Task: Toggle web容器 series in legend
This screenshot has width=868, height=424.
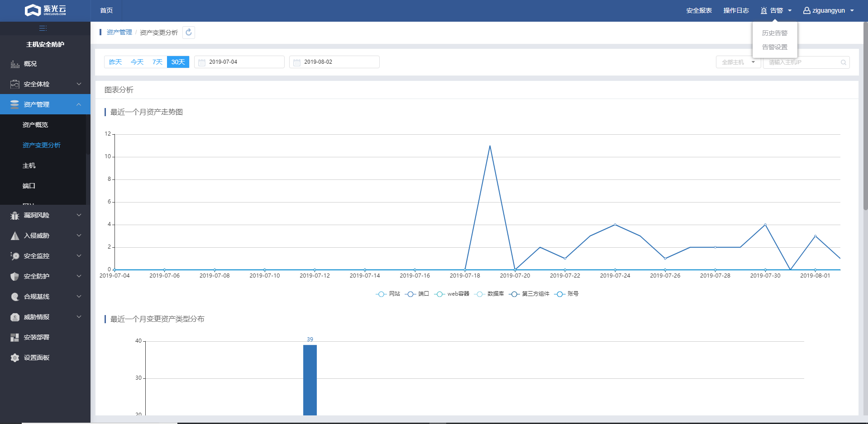Action: coord(452,294)
